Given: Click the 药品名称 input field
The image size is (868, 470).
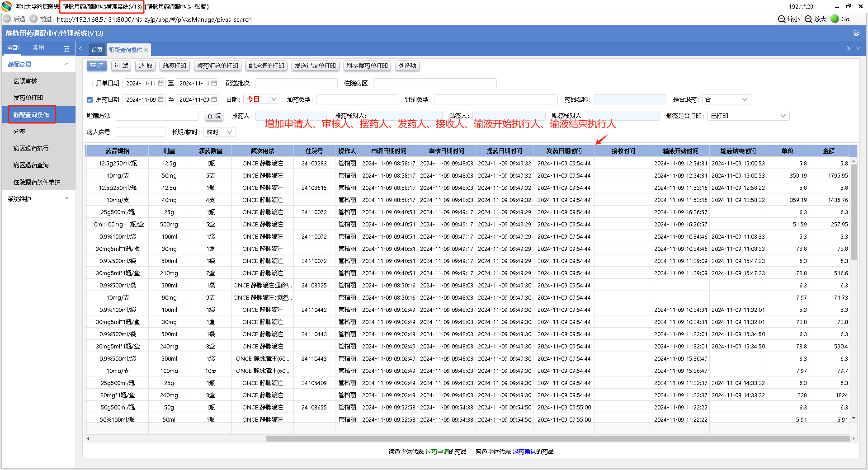Looking at the screenshot, I should click(629, 99).
